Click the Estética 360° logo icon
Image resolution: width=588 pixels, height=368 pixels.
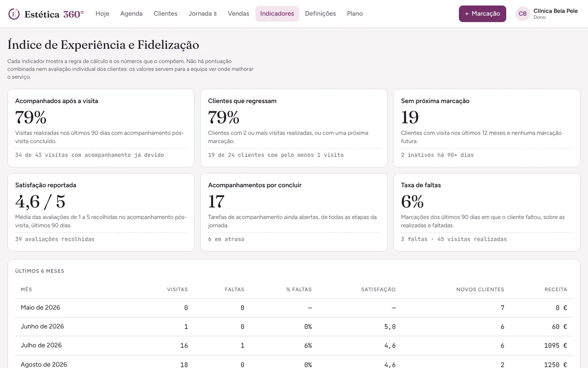(14, 14)
